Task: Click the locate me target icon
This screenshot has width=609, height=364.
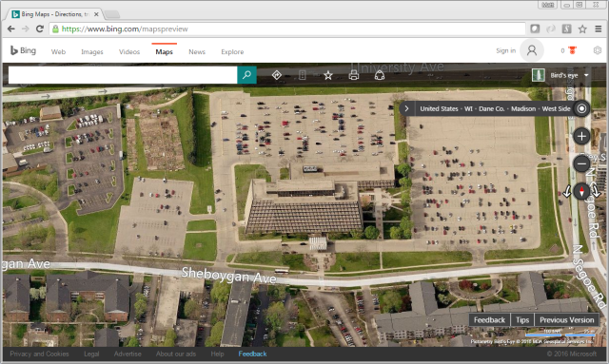Action: [x=581, y=108]
